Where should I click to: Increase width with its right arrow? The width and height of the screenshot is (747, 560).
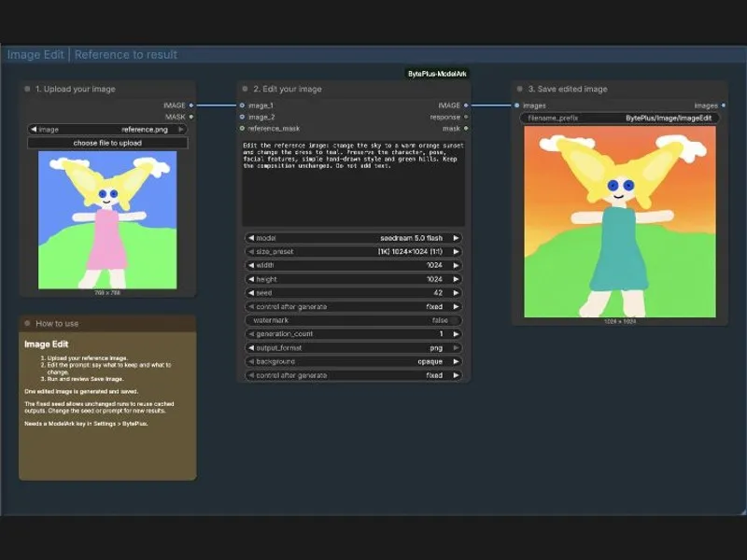point(456,265)
